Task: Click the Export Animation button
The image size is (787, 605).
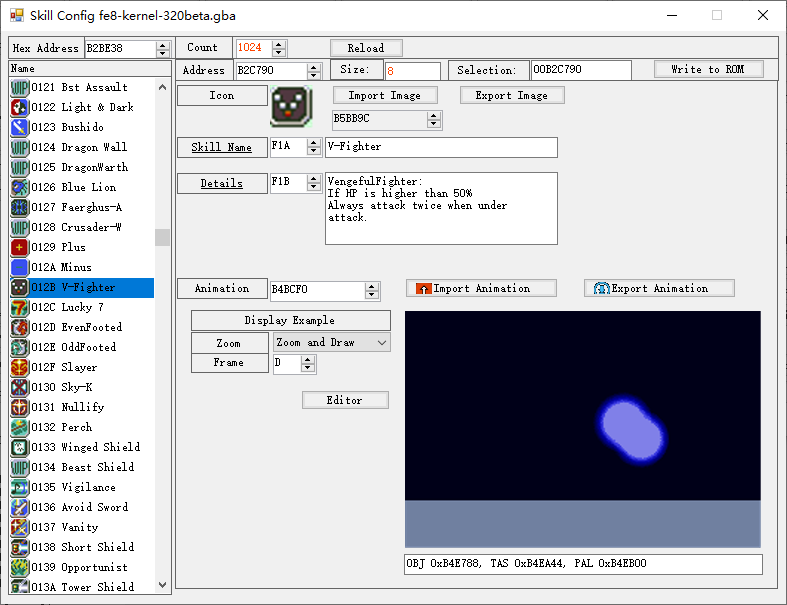Action: (659, 288)
